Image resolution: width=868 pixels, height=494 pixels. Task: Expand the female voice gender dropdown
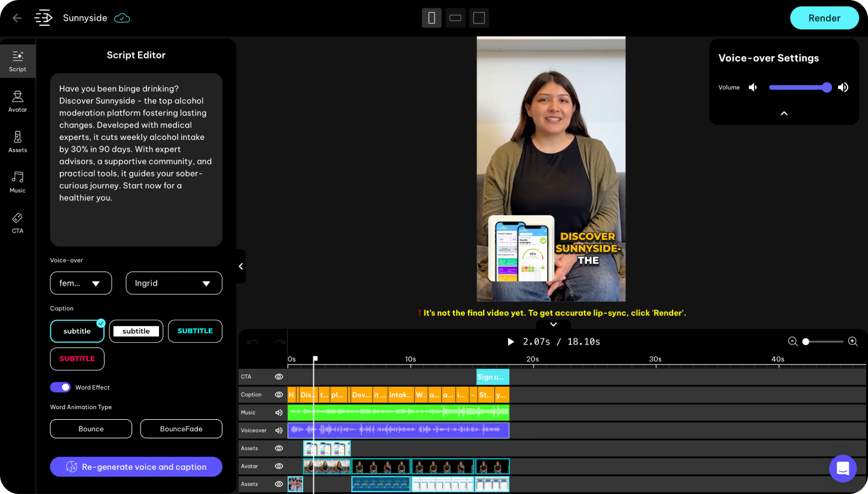click(x=81, y=283)
